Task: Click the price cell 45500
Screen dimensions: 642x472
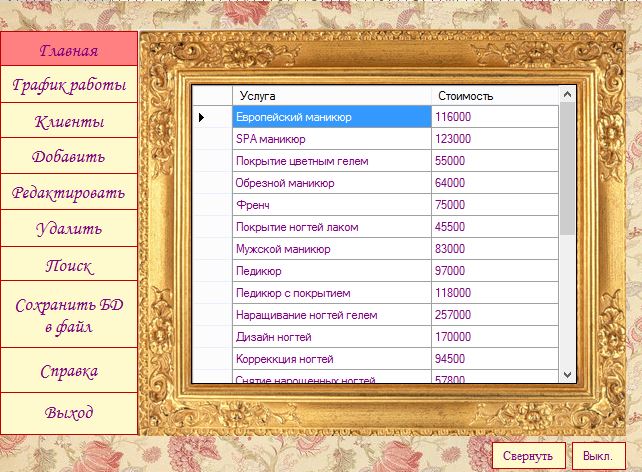Action: tap(495, 227)
